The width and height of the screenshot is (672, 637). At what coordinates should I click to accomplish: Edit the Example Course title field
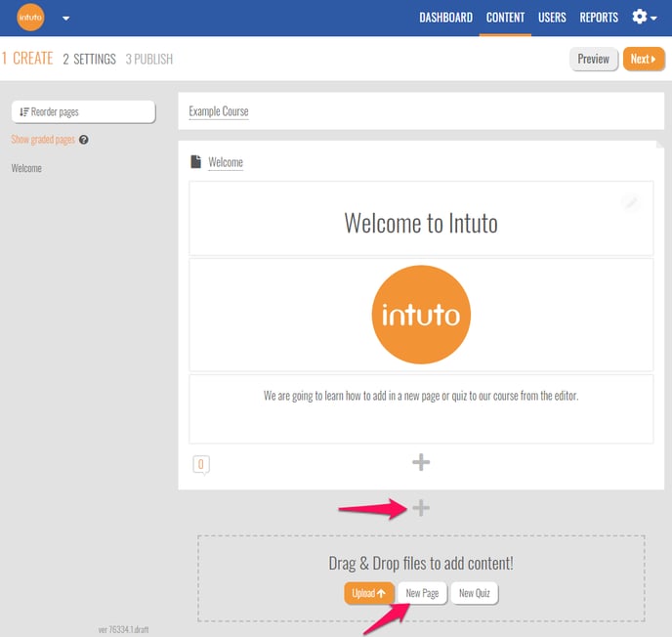point(219,111)
